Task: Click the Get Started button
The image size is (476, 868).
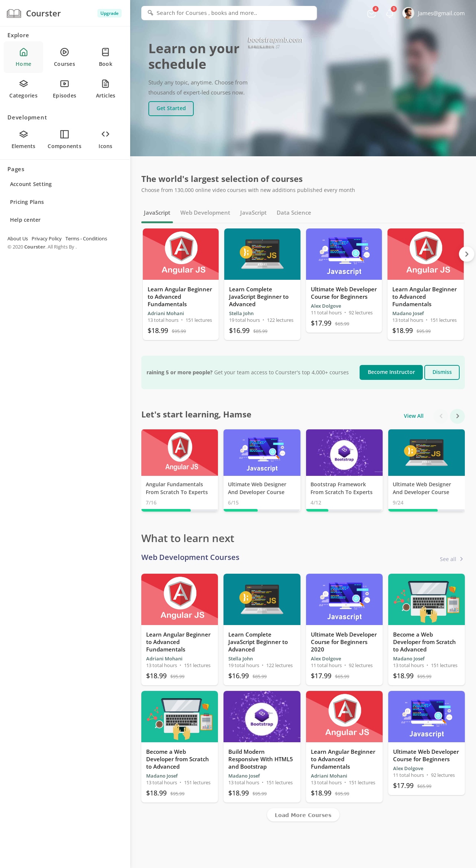Action: [x=171, y=108]
